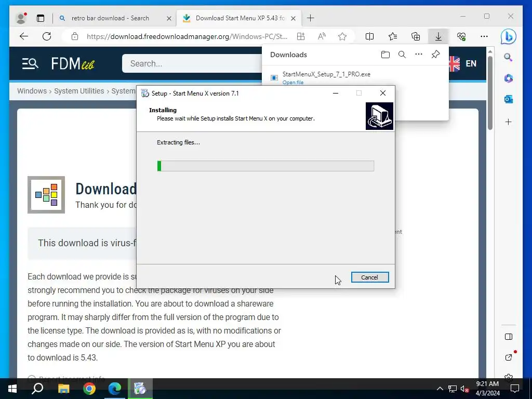
Task: Open the tab actions menu icon
Action: tap(41, 18)
